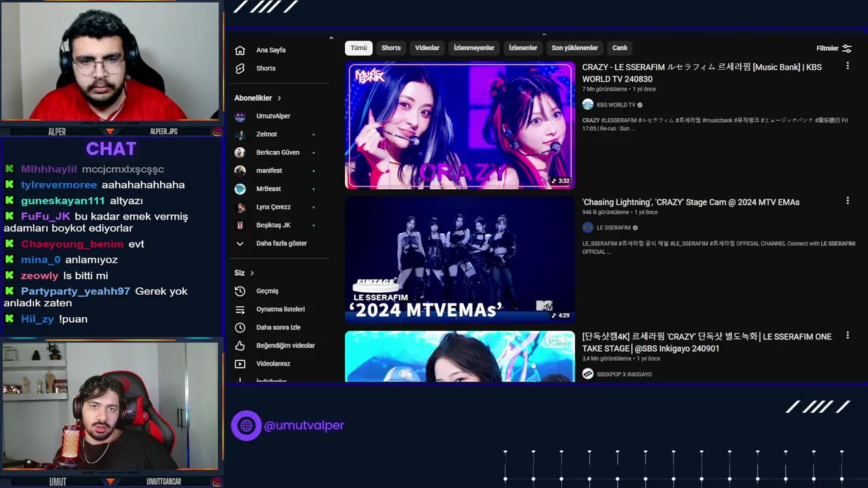Select the Canlı filter chip
Image resolution: width=868 pixels, height=488 pixels.
[620, 48]
